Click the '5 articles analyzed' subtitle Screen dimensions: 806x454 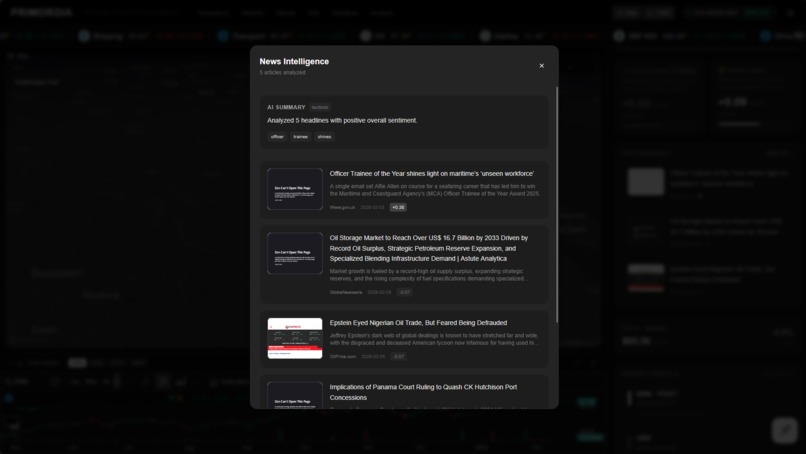point(282,72)
